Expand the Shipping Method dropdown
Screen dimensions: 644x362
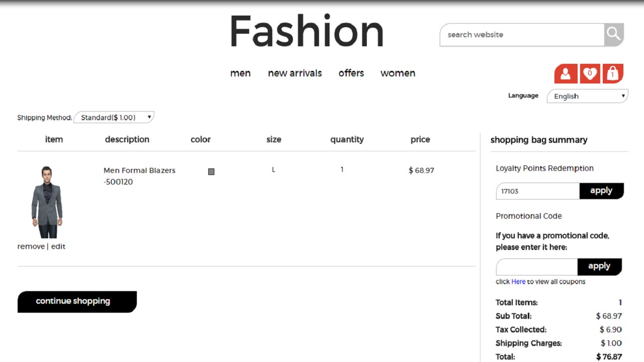(114, 117)
